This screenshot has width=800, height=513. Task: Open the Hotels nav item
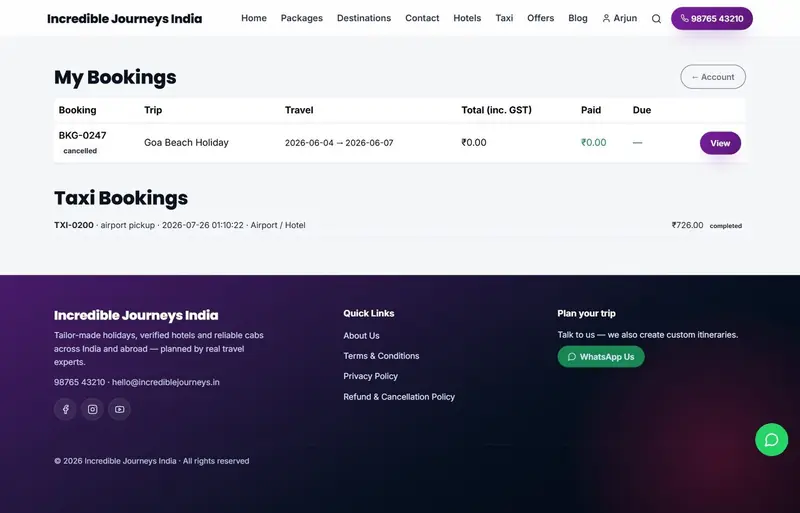pyautogui.click(x=467, y=18)
